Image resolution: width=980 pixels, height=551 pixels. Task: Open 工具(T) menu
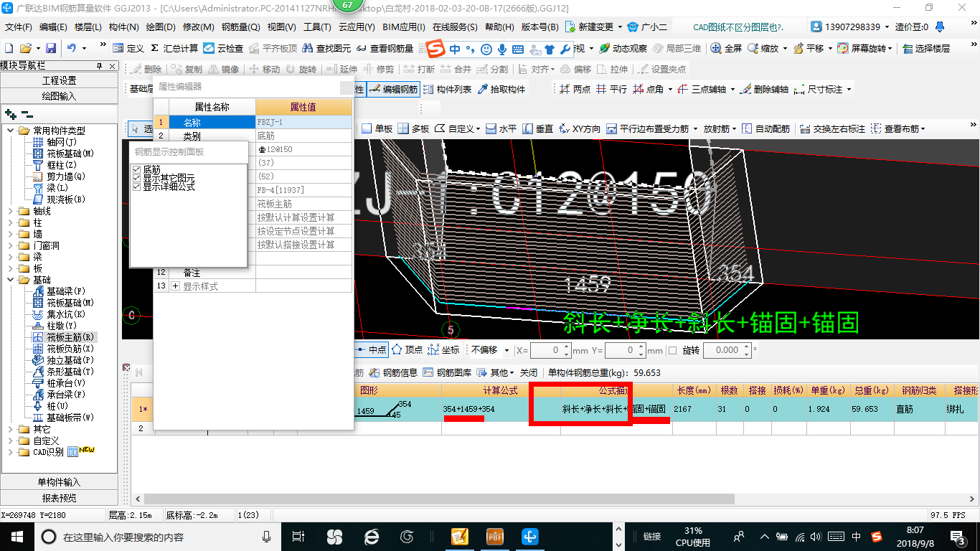coord(318,27)
